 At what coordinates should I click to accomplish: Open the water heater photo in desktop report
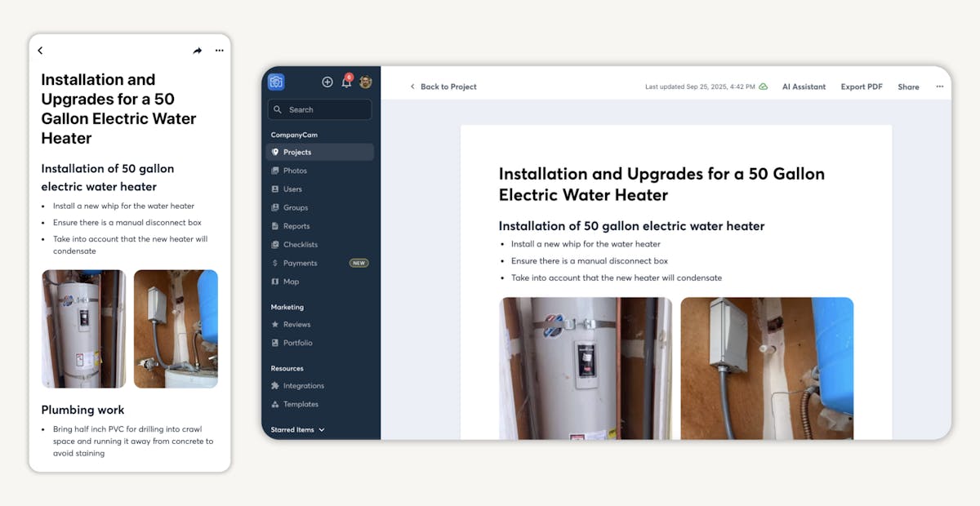[586, 368]
